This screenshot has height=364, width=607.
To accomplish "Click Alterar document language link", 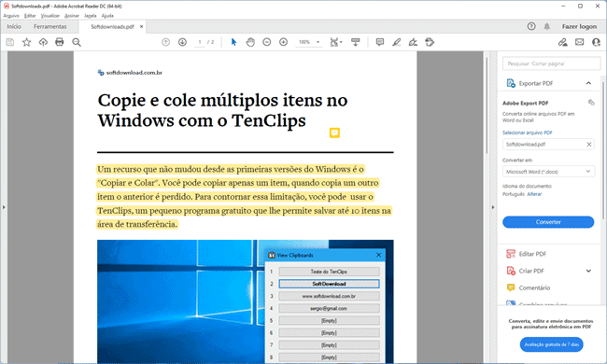I will [x=534, y=194].
